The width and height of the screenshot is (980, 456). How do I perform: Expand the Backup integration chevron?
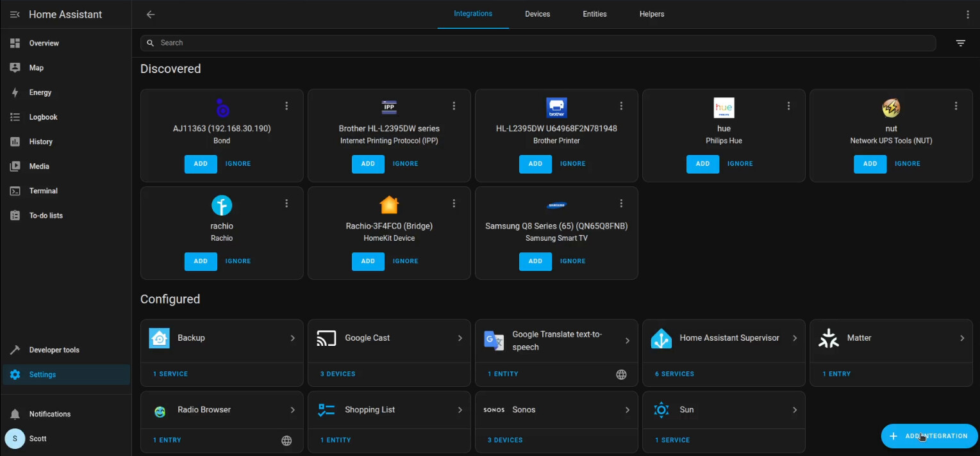click(292, 338)
